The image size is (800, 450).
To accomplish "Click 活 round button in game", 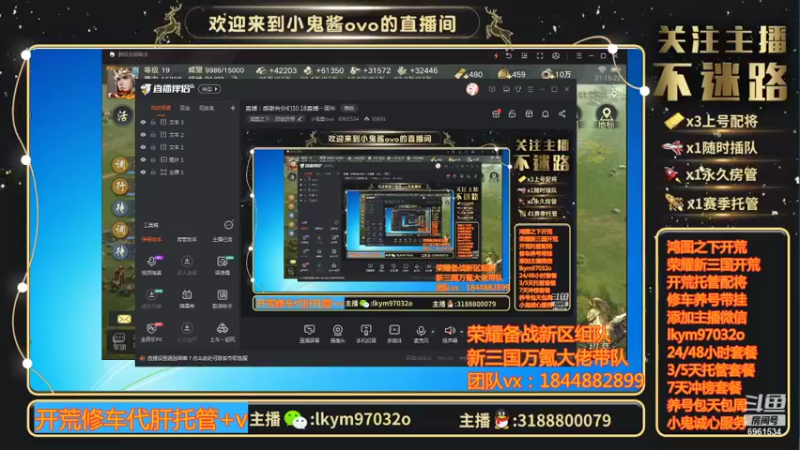I will pos(122,116).
